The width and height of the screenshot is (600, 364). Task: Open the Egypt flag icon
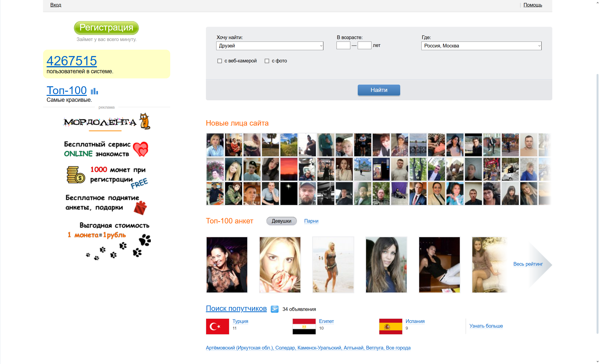pos(304,326)
